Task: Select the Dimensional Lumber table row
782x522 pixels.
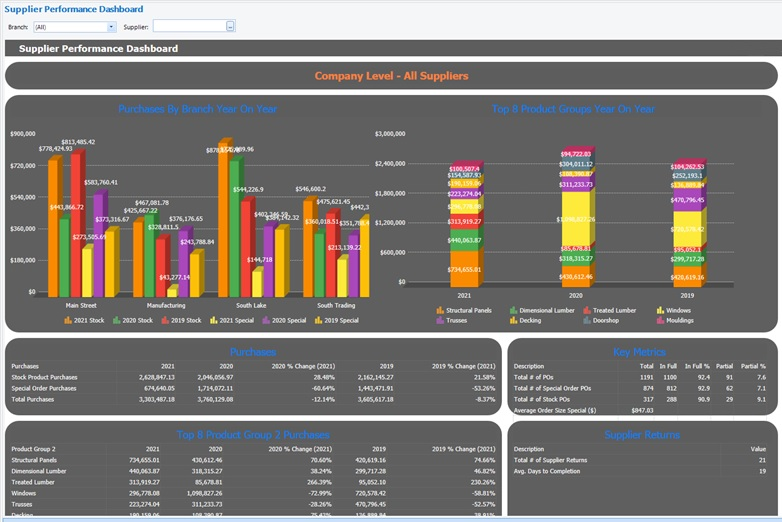Action: tap(253, 471)
